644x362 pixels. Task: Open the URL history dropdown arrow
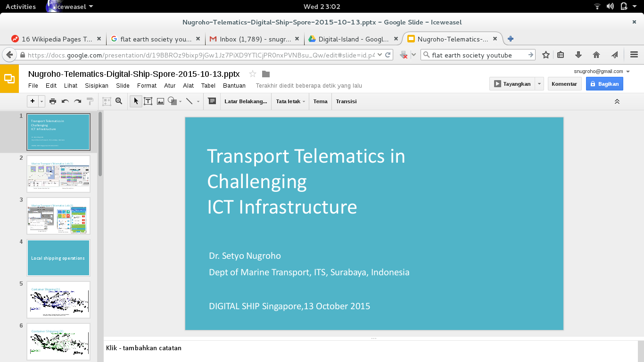(x=379, y=55)
